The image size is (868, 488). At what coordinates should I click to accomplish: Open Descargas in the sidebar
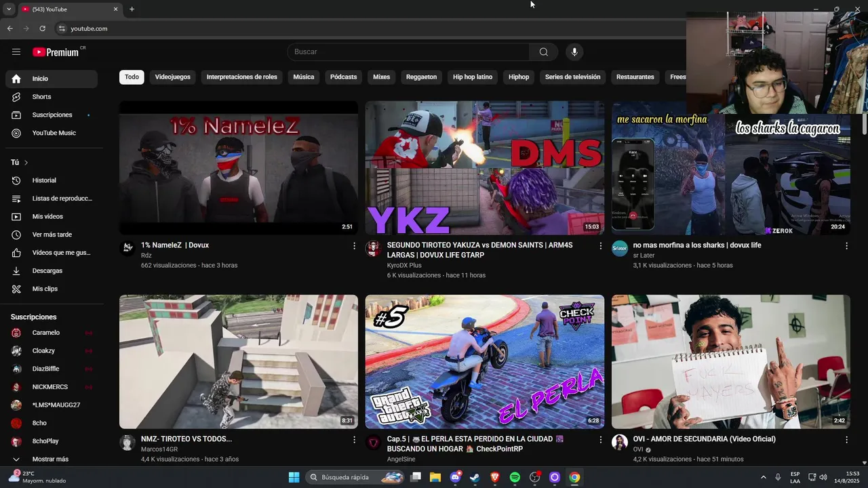tap(52, 270)
